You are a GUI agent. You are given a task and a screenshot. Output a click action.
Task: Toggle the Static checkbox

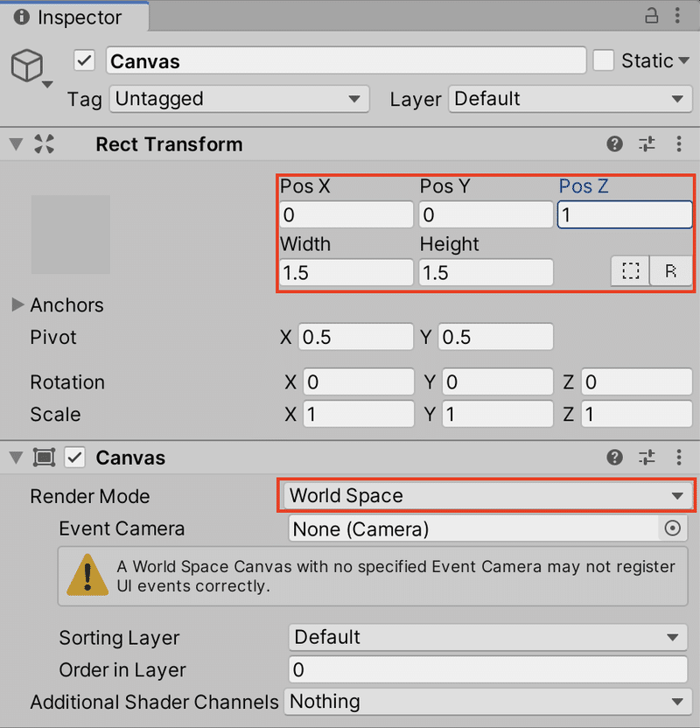click(x=604, y=61)
